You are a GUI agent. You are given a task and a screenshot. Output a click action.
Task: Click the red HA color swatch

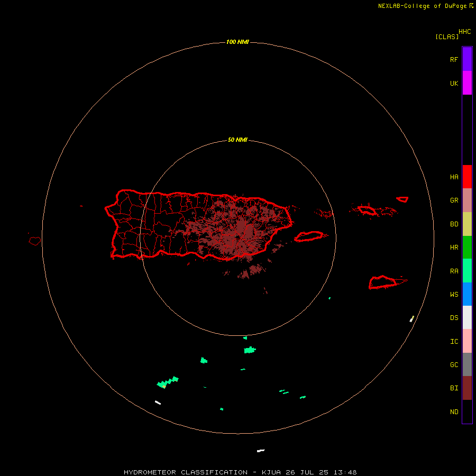(x=467, y=177)
